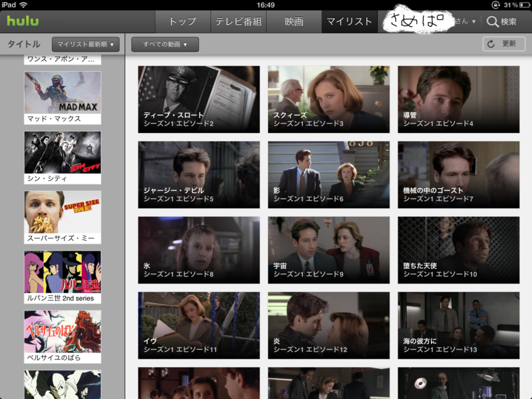This screenshot has height=399, width=532.
Task: Tap the orientation lock icon in status bar
Action: click(x=495, y=5)
